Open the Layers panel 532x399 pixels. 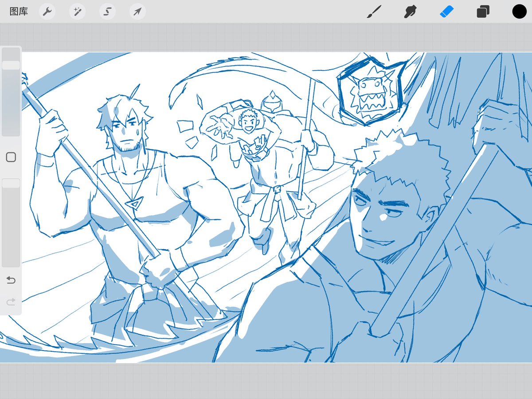(x=483, y=12)
